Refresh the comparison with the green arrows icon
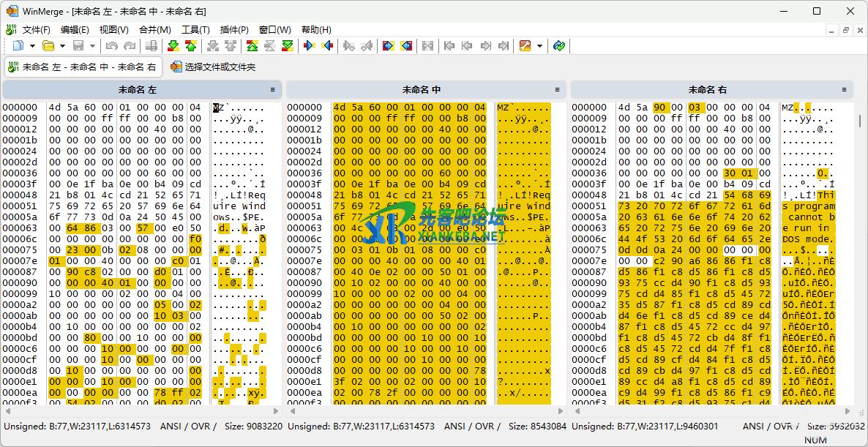Image resolution: width=868 pixels, height=447 pixels. pos(559,46)
